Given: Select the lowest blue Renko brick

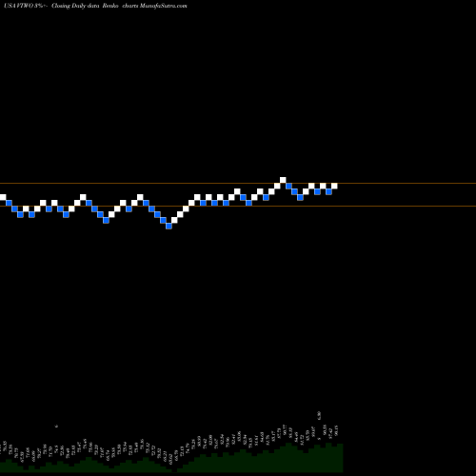Looking at the screenshot, I should click(169, 226).
